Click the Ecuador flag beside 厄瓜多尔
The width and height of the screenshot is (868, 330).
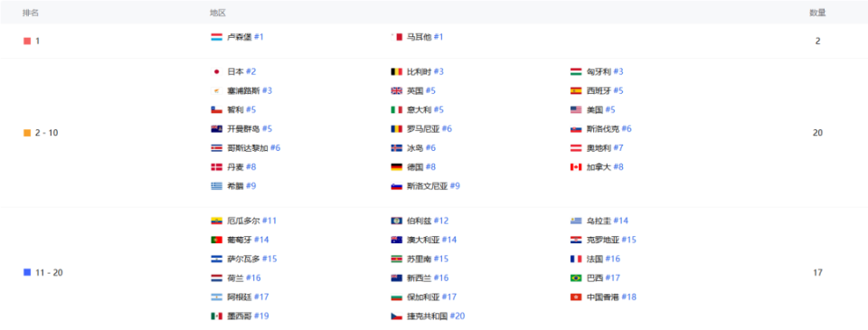216,221
